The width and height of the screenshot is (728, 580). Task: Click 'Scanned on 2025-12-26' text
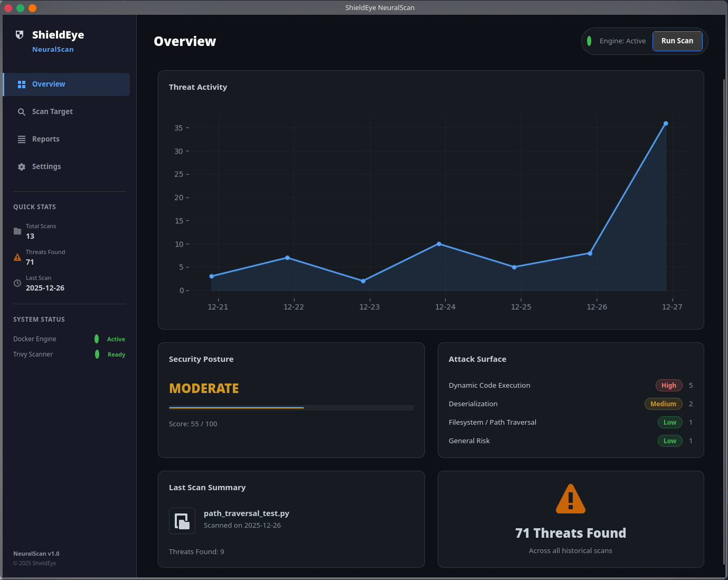click(242, 526)
